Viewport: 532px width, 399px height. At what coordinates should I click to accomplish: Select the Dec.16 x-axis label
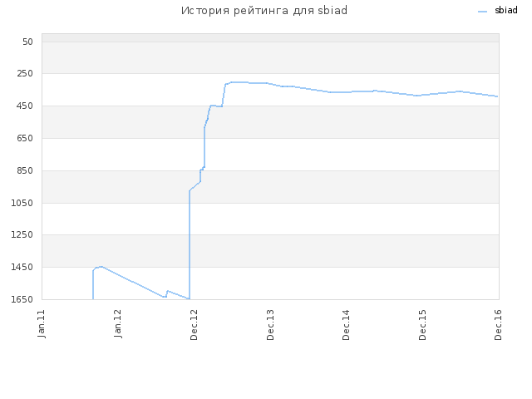[498, 325]
